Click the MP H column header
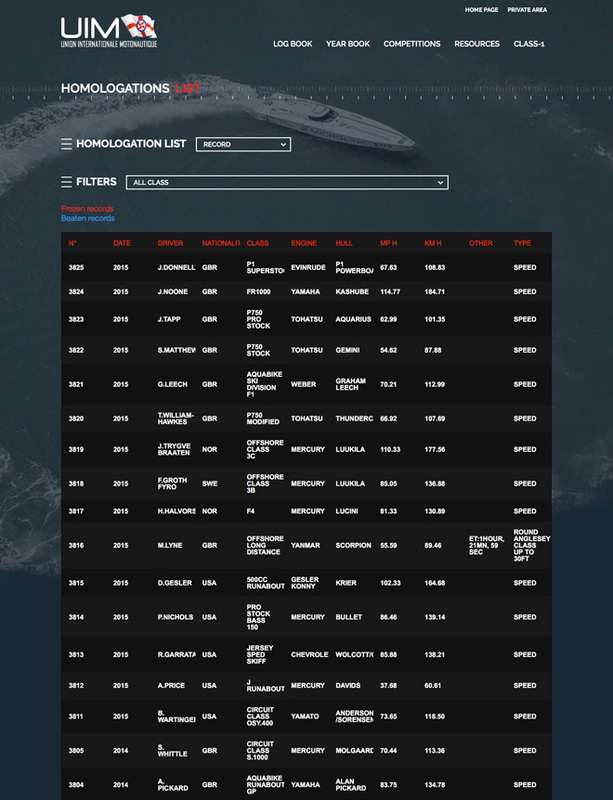Image resolution: width=613 pixels, height=800 pixels. pyautogui.click(x=389, y=243)
